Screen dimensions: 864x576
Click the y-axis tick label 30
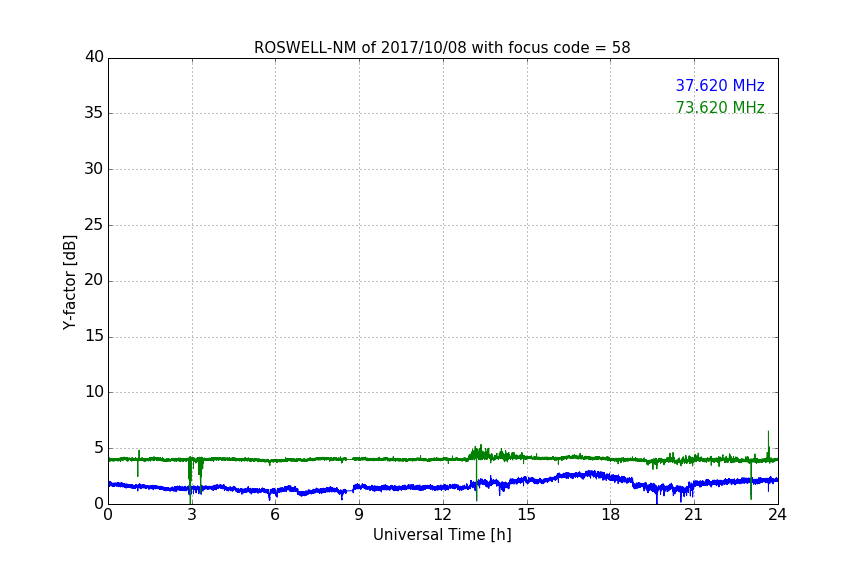point(94,169)
